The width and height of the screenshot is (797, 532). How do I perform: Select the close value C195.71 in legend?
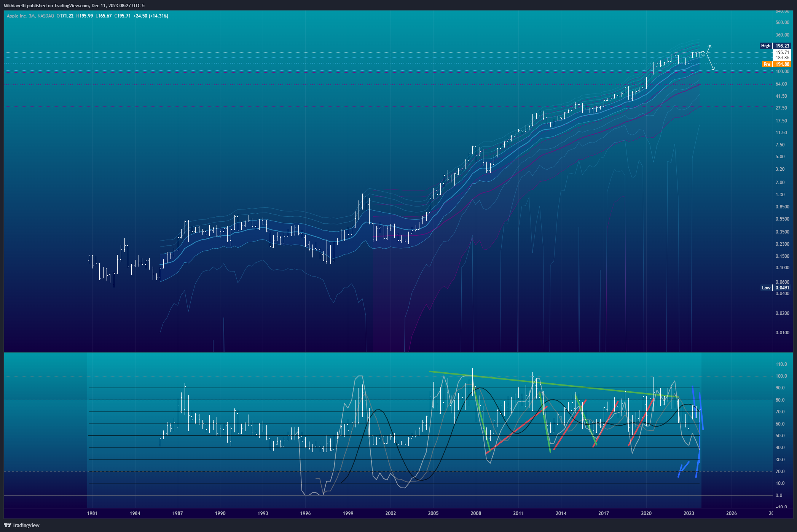123,16
